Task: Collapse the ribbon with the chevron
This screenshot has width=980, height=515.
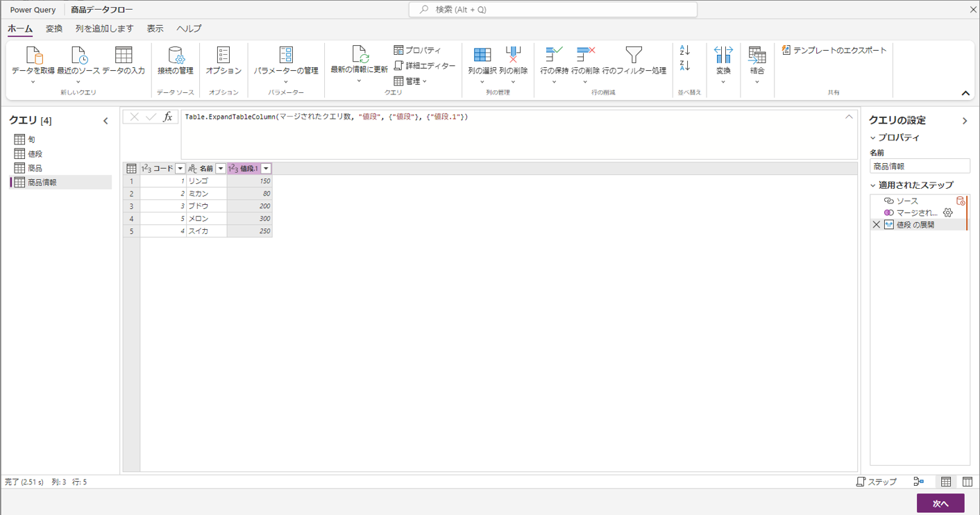Action: coord(965,92)
